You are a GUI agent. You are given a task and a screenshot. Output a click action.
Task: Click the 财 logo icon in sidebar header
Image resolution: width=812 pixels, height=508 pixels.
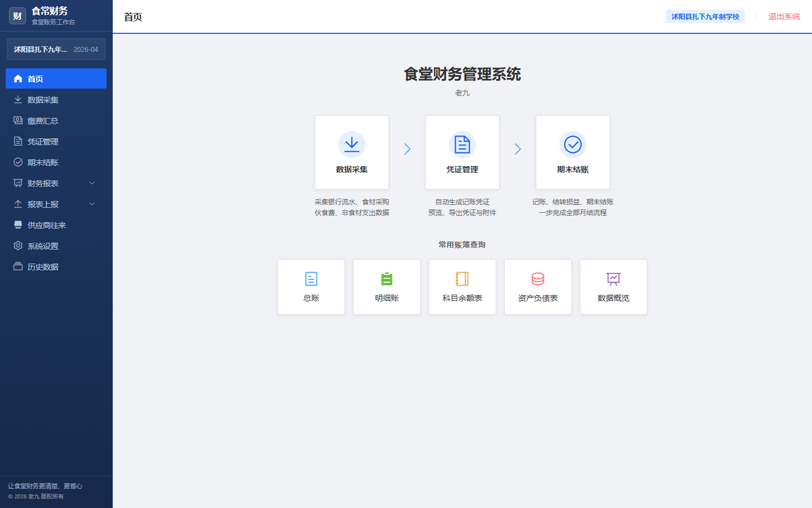click(x=17, y=16)
